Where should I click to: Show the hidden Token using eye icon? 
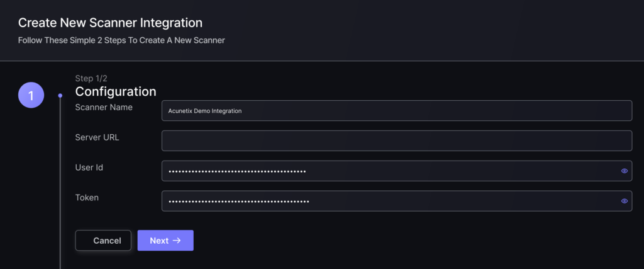(x=625, y=201)
